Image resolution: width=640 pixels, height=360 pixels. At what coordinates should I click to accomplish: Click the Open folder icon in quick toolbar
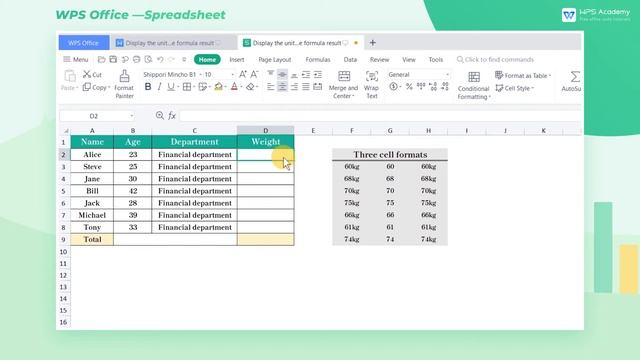(102, 60)
